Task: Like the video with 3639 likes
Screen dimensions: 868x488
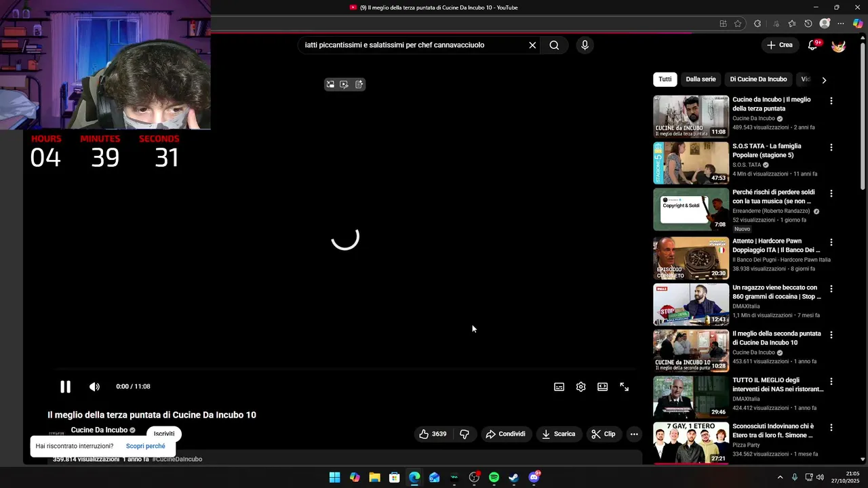Action: click(x=433, y=434)
